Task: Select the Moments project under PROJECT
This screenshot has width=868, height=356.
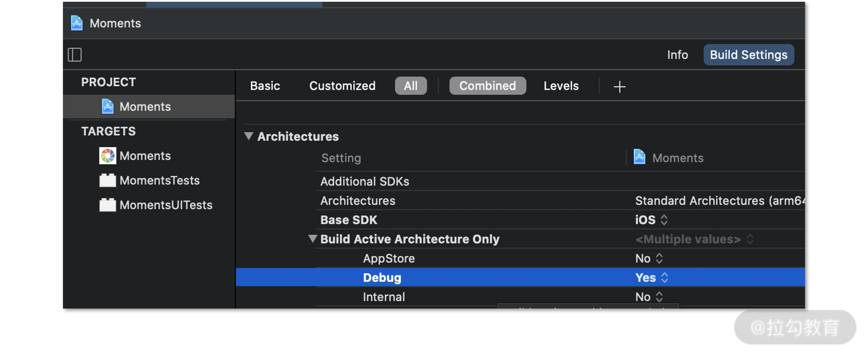Action: 149,107
